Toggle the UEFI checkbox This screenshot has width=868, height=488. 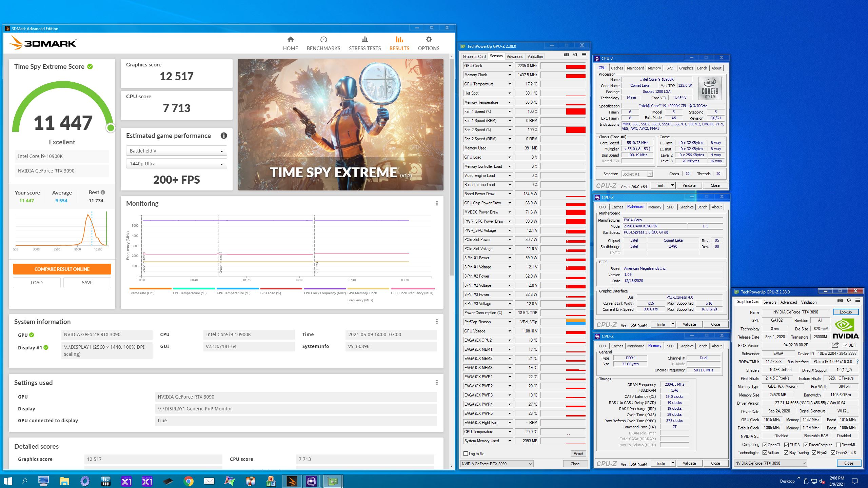point(845,345)
